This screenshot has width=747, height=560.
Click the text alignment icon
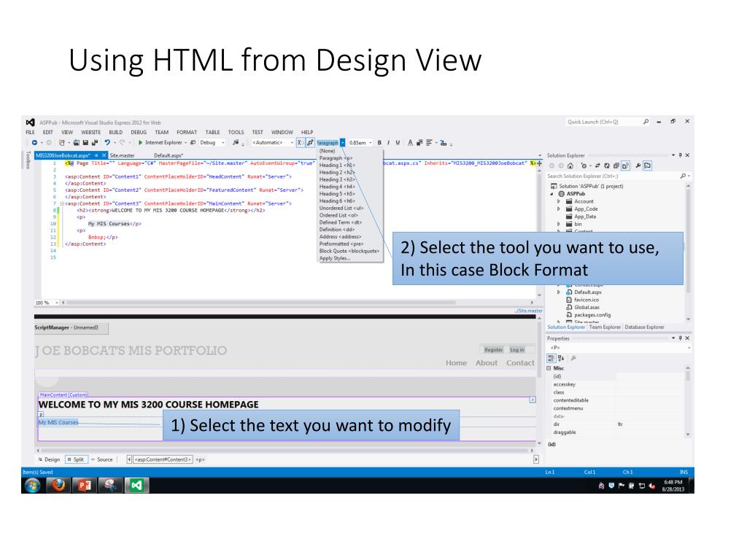click(429, 142)
